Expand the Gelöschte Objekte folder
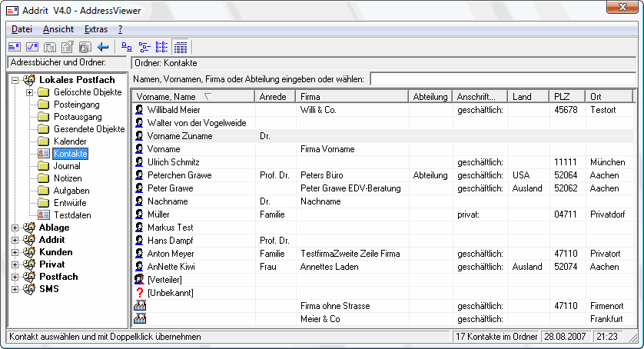 click(29, 92)
